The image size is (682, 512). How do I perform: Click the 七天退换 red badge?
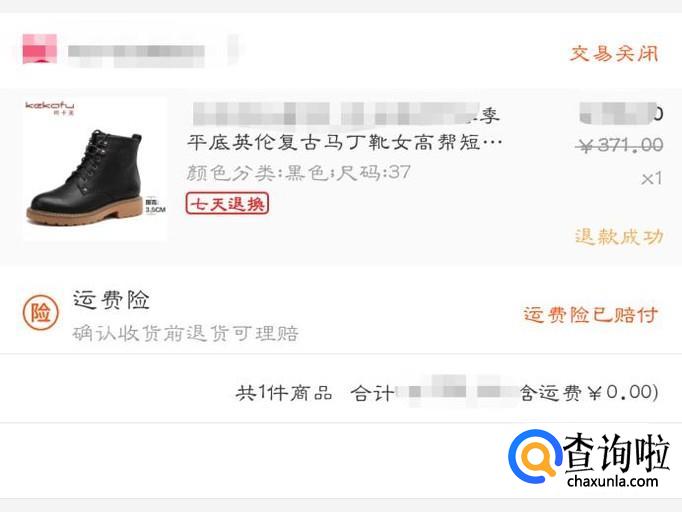[227, 204]
